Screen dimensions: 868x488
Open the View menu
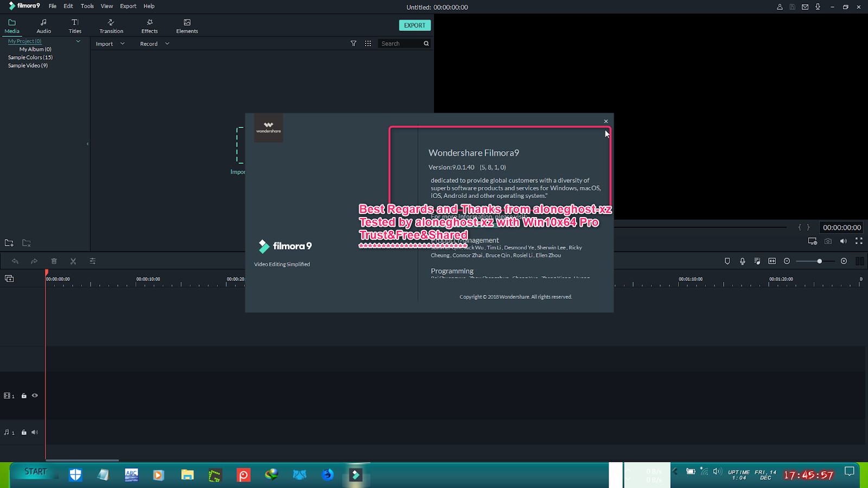pos(107,7)
